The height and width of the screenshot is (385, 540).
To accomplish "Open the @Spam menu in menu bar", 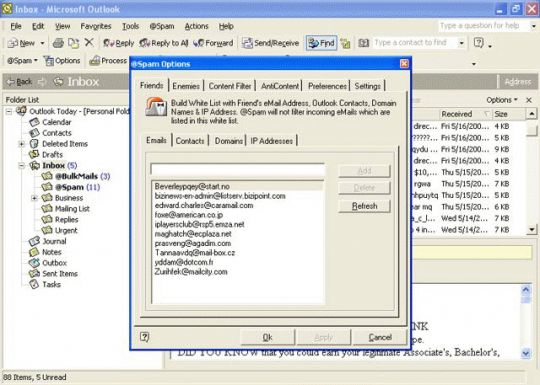I will tap(162, 26).
